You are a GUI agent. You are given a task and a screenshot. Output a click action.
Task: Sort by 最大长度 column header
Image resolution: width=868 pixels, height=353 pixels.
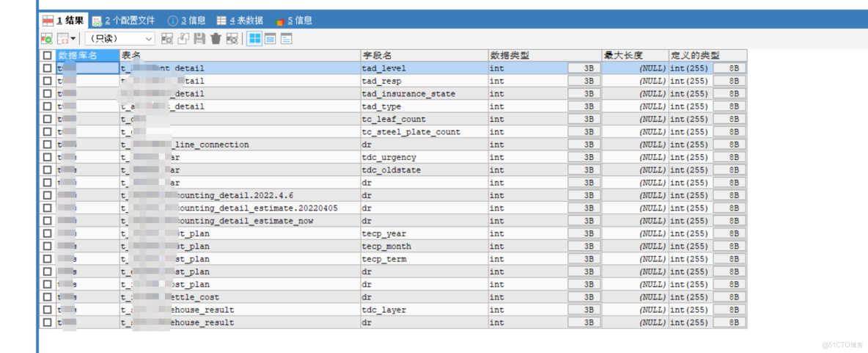tap(635, 56)
